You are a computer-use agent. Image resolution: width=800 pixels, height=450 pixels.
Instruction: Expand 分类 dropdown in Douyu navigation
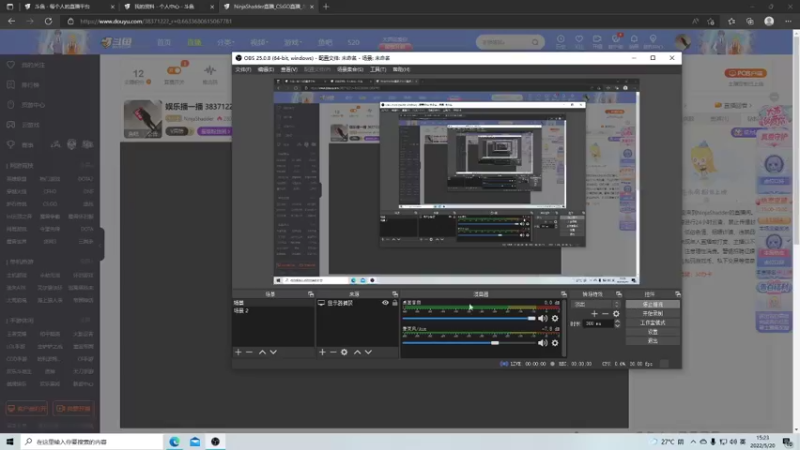(226, 42)
